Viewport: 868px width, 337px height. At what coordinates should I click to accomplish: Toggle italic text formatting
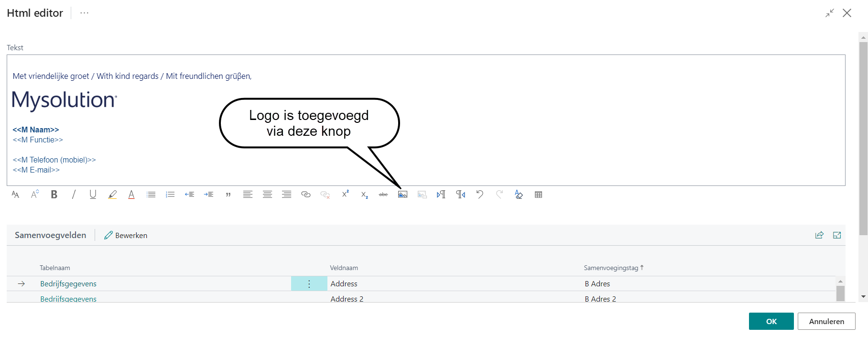click(74, 195)
